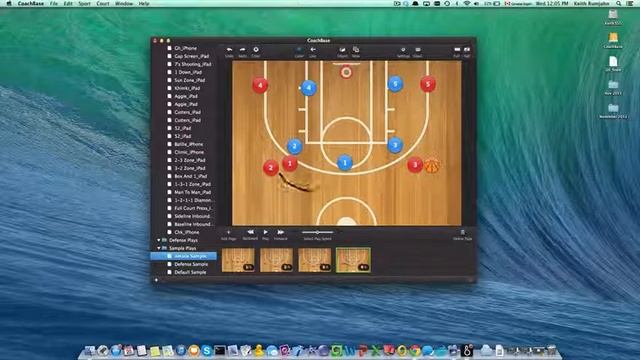Open the Edit menu
This screenshot has width=640, height=360.
(x=68, y=3)
